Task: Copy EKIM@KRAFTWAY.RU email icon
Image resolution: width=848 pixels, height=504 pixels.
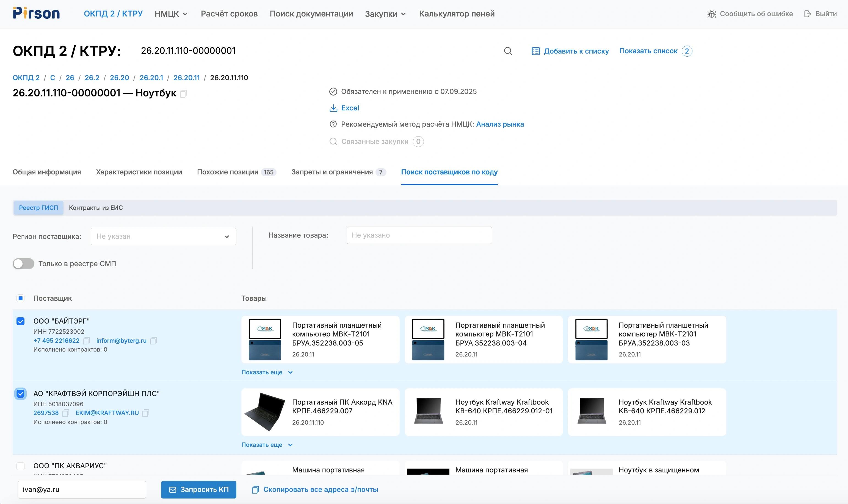Action: click(x=145, y=413)
